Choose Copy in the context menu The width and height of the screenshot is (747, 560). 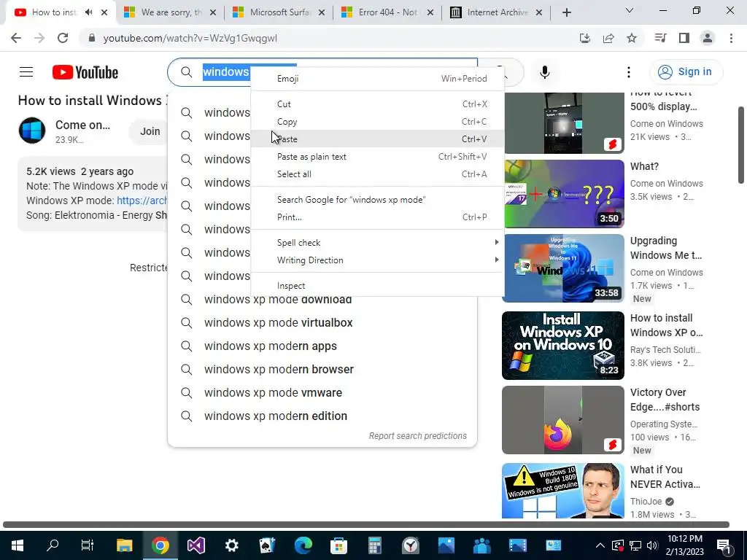pyautogui.click(x=377, y=122)
